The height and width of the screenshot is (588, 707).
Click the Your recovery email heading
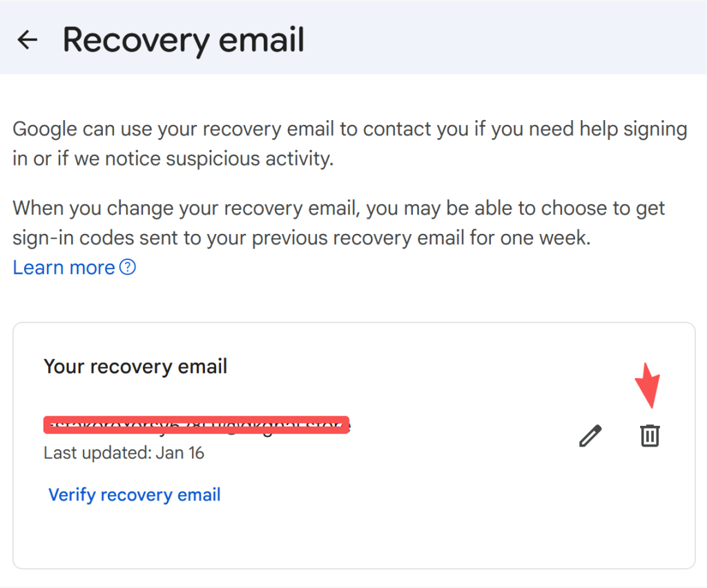click(135, 366)
